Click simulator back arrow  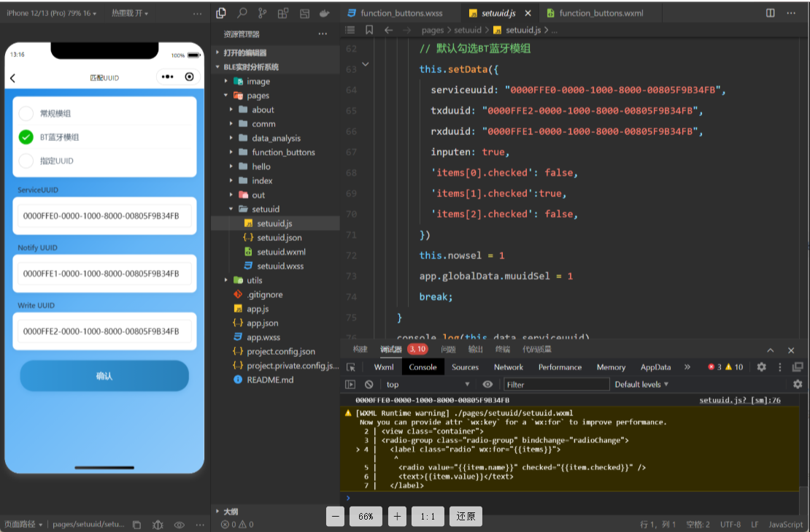[13, 78]
